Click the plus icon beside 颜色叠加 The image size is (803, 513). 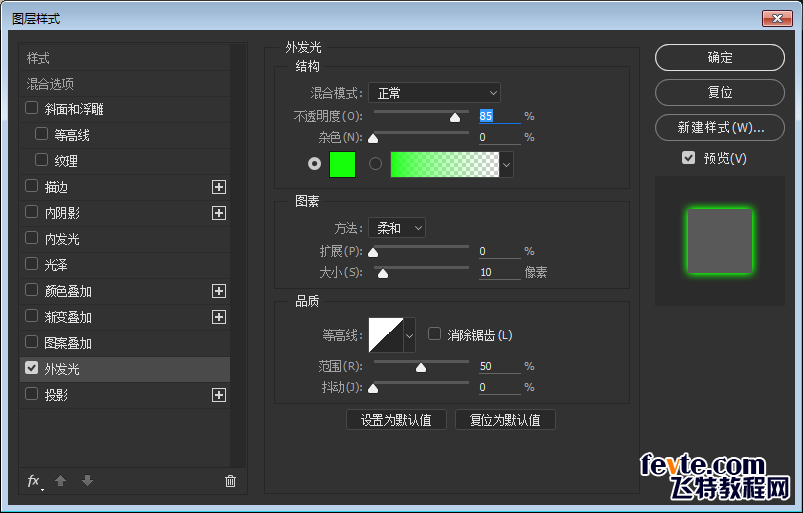click(219, 291)
